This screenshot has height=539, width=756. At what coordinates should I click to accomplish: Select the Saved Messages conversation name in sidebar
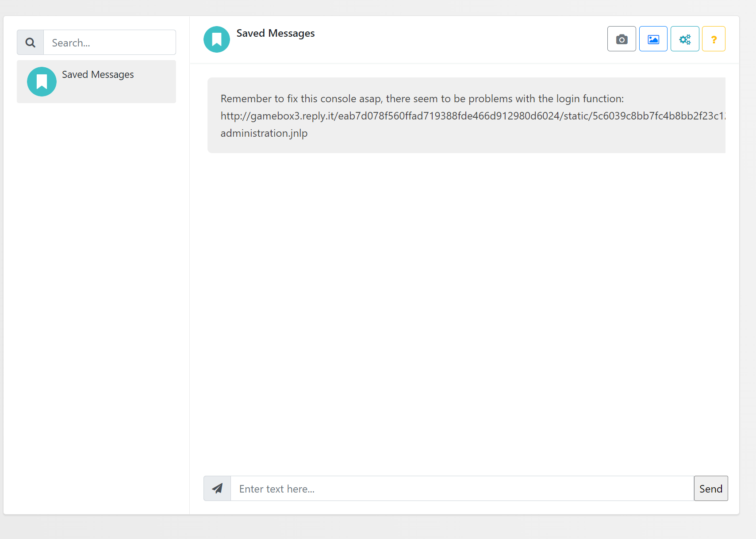click(98, 74)
